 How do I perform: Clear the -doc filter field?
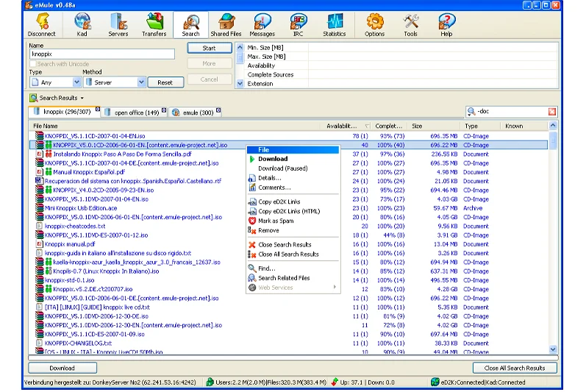[552, 112]
